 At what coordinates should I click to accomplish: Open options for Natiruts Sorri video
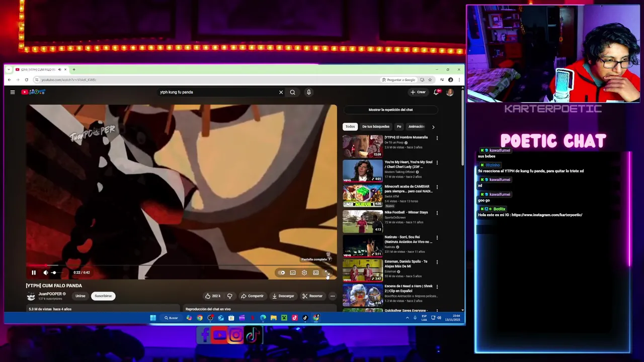click(x=437, y=237)
